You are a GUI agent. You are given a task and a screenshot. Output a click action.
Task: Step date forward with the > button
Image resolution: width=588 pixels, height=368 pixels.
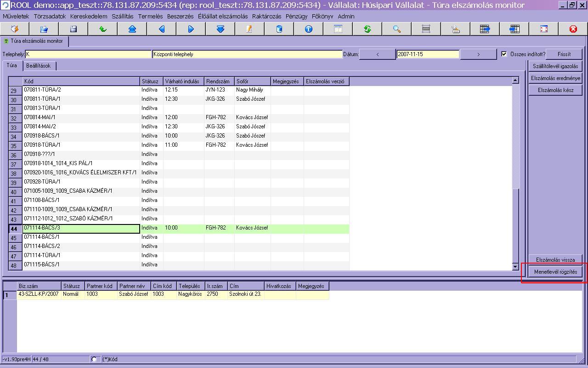(x=478, y=54)
